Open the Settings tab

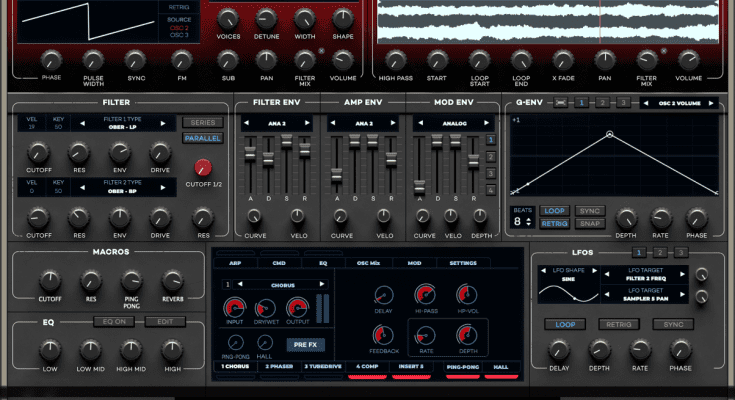[463, 263]
